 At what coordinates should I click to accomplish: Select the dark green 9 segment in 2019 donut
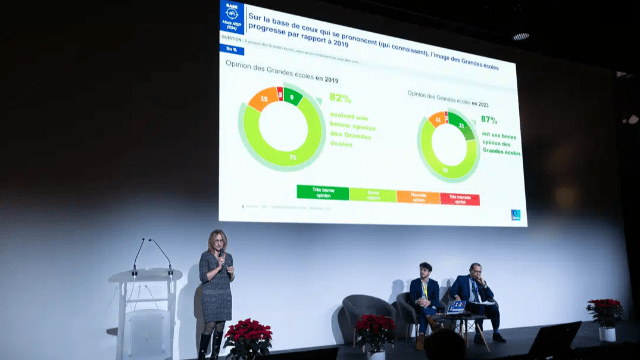292,97
